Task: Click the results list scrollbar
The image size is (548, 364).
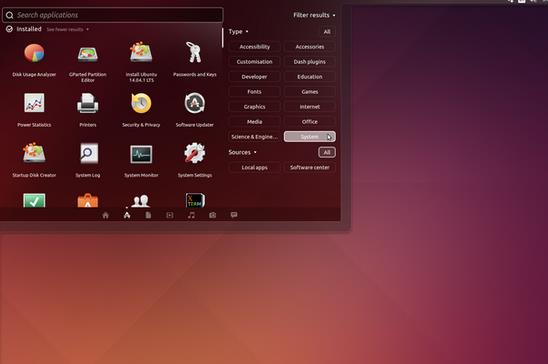Action: pos(223,38)
